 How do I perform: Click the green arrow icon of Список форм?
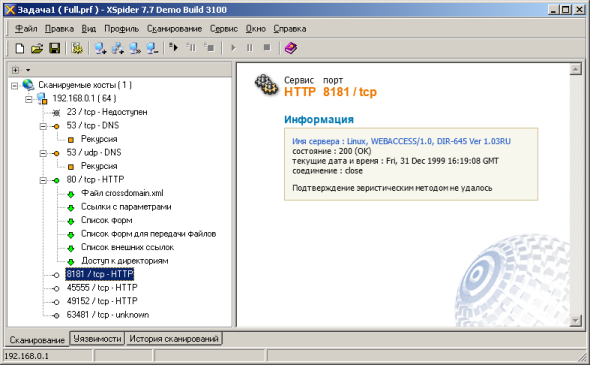click(71, 221)
